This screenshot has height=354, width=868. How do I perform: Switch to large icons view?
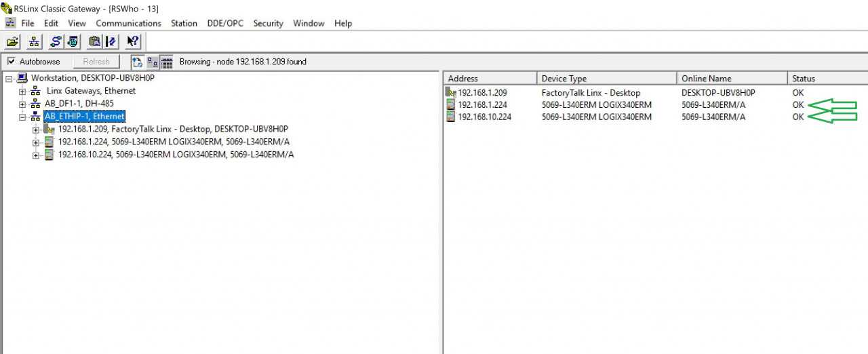(x=153, y=62)
